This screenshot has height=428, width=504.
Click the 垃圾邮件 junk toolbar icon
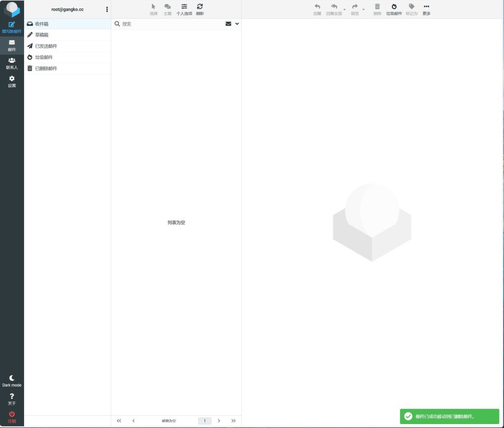394,9
